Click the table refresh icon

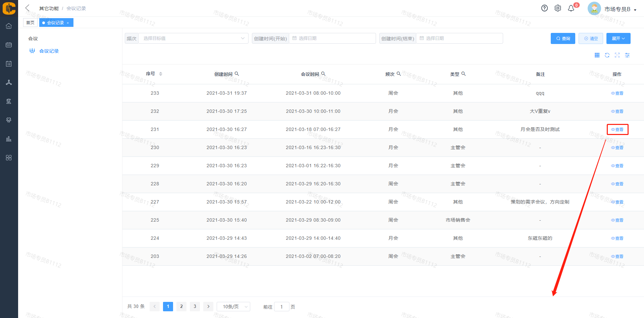pyautogui.click(x=607, y=55)
